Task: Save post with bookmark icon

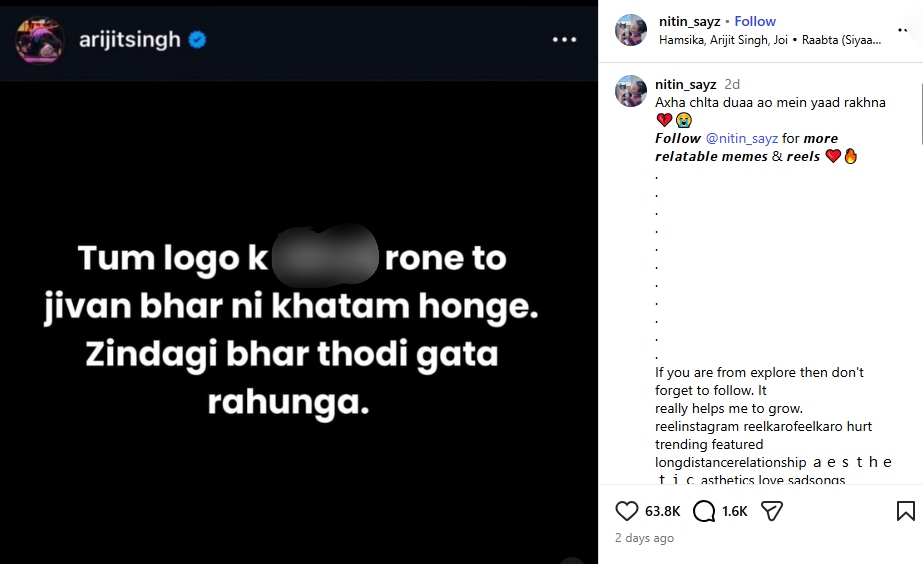Action: pyautogui.click(x=905, y=511)
